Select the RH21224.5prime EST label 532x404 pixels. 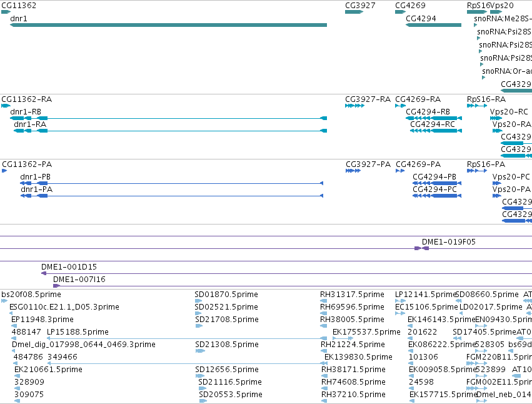pyautogui.click(x=353, y=345)
